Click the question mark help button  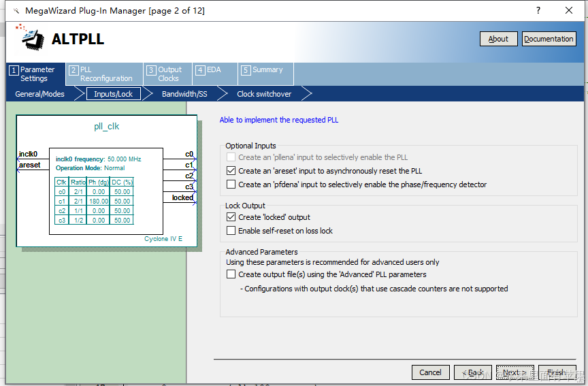(x=538, y=10)
